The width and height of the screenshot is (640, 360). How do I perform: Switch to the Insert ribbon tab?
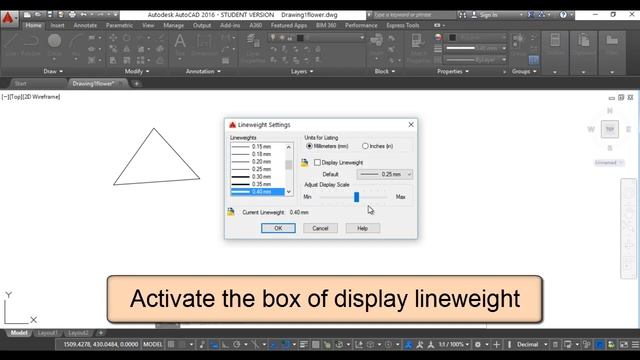[x=57, y=25]
